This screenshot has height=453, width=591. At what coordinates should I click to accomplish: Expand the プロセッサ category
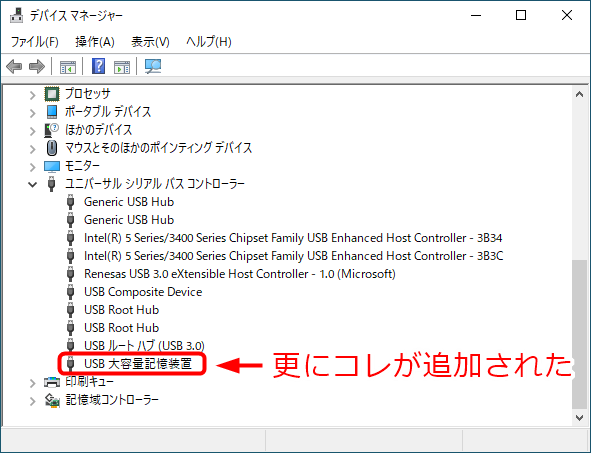(32, 95)
